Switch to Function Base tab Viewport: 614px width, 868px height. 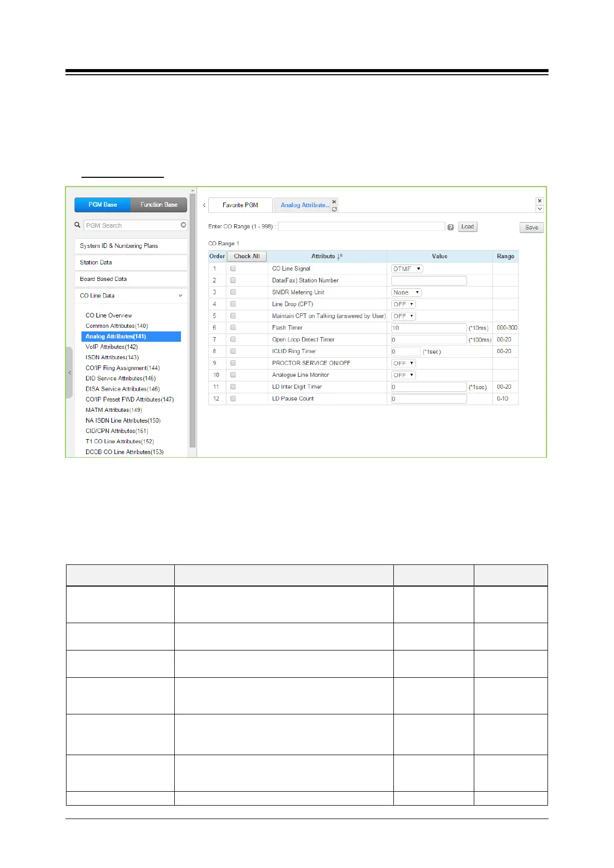pos(159,205)
